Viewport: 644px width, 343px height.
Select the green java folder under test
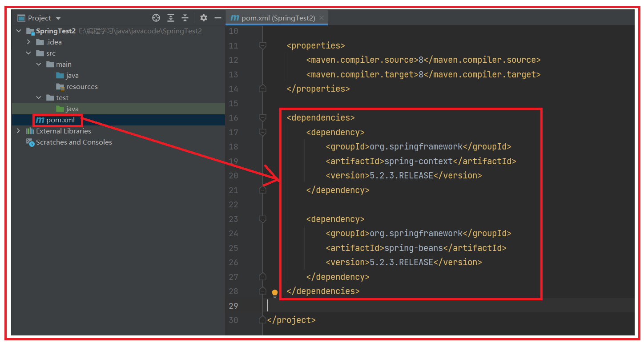click(x=72, y=109)
